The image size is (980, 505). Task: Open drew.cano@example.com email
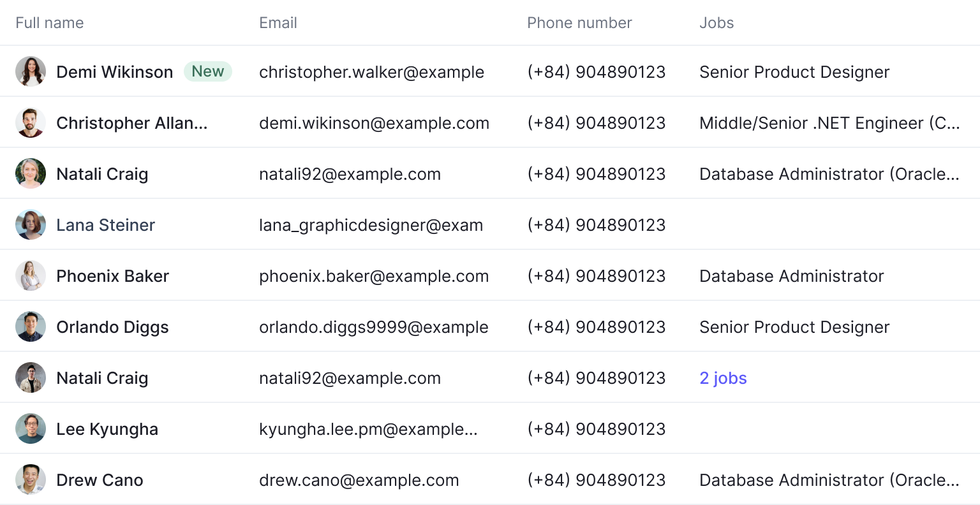[x=359, y=480]
